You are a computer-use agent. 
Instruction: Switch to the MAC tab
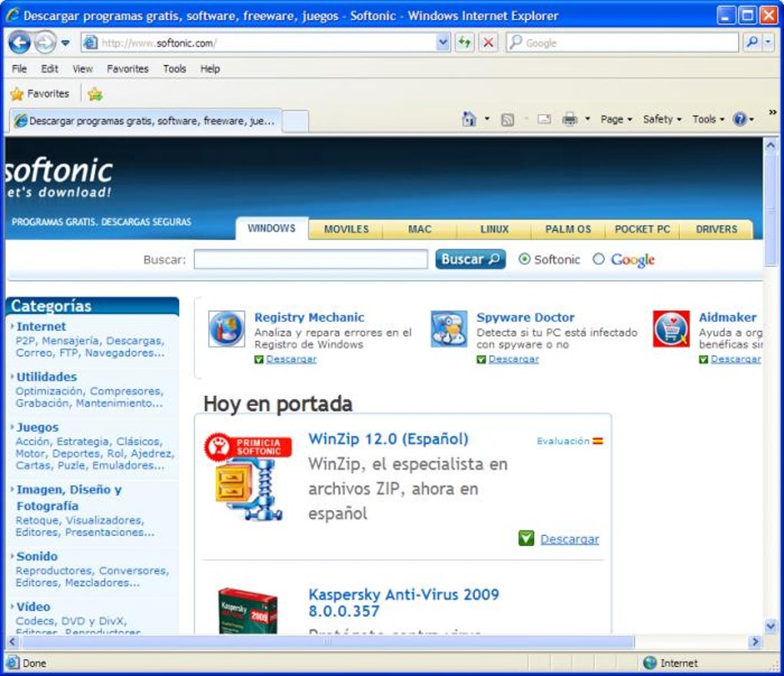point(420,229)
